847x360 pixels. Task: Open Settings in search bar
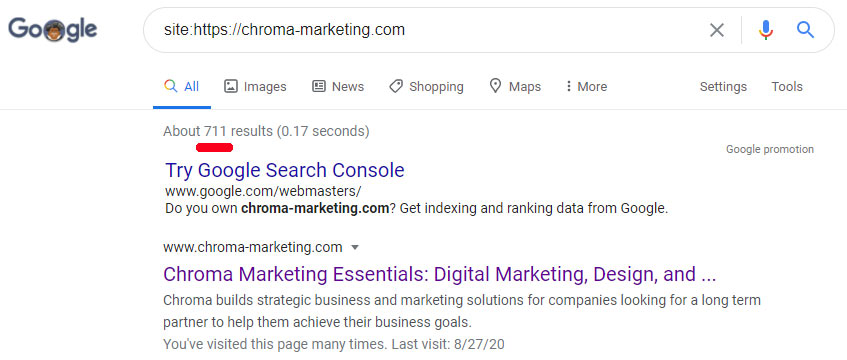(723, 87)
